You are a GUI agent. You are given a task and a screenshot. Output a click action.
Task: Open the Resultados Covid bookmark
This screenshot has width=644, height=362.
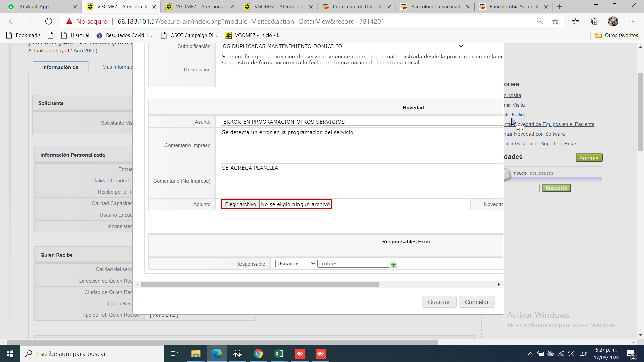click(x=124, y=35)
